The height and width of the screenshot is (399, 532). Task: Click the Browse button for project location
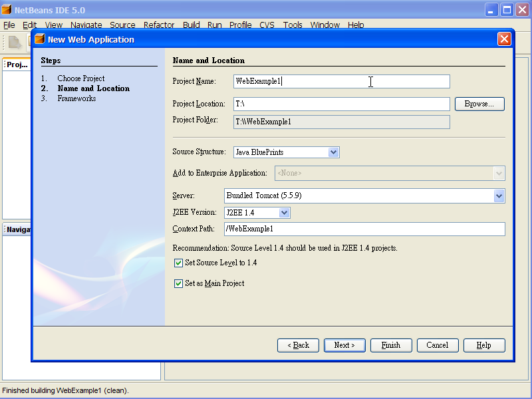coord(479,104)
